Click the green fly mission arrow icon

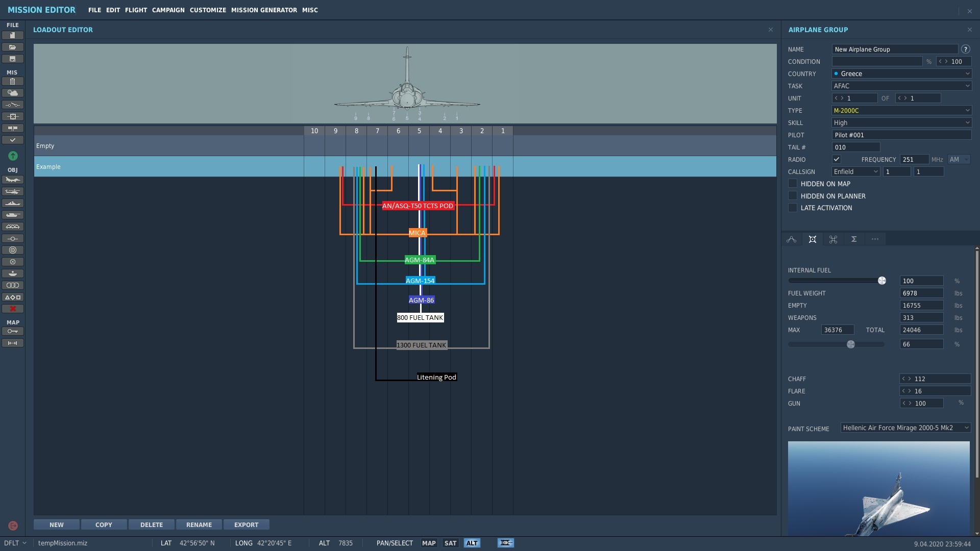13,156
